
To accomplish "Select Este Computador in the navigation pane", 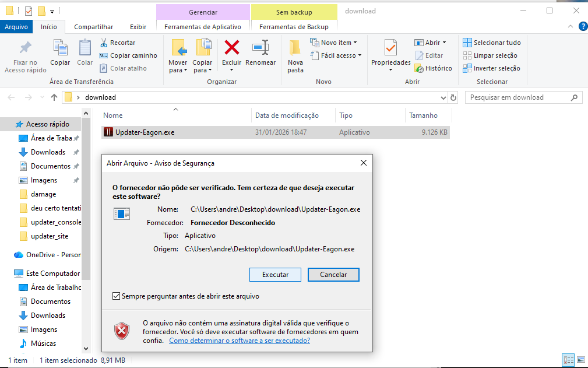I will click(47, 274).
